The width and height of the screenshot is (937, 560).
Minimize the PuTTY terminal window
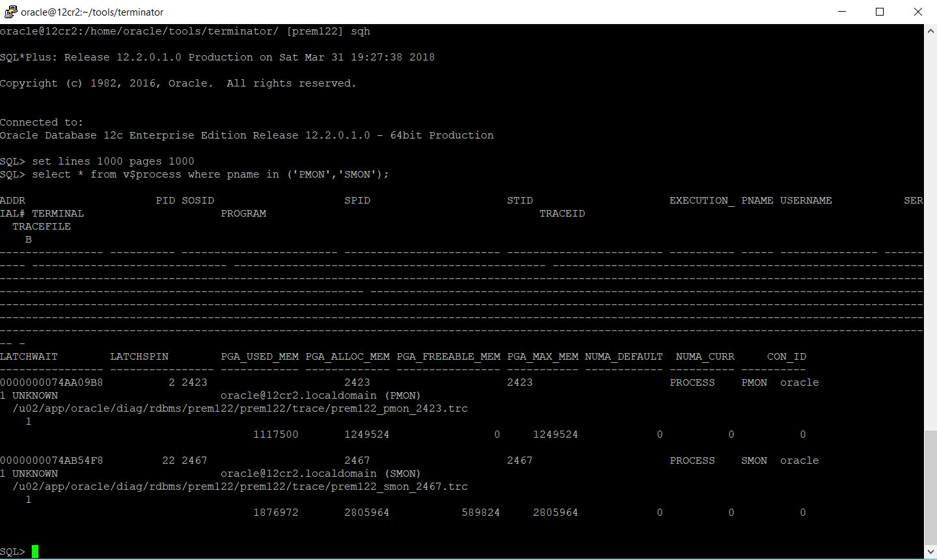[x=843, y=12]
